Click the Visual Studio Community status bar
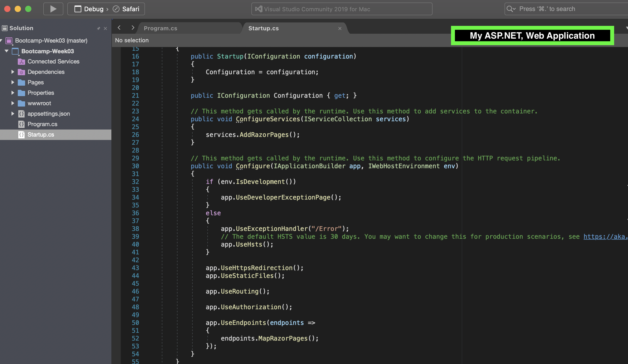Image resolution: width=628 pixels, height=364 pixels. [342, 9]
